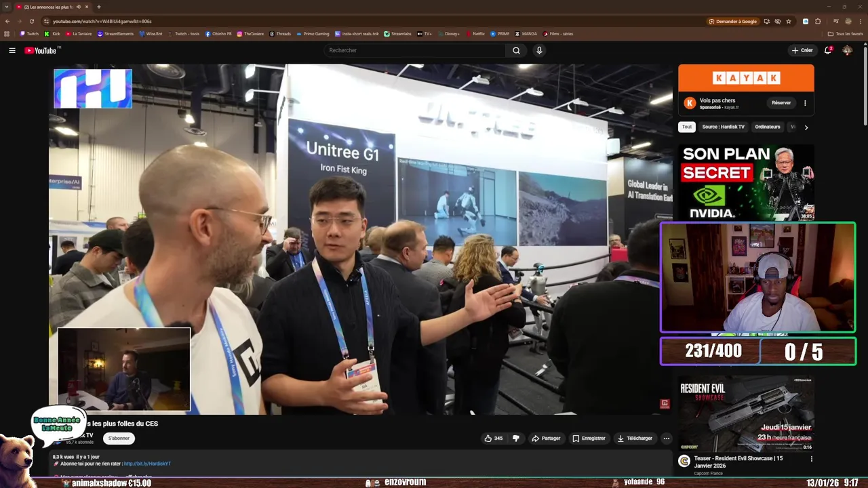The image size is (868, 488).
Task: Click the browser address bar URL
Action: (102, 21)
